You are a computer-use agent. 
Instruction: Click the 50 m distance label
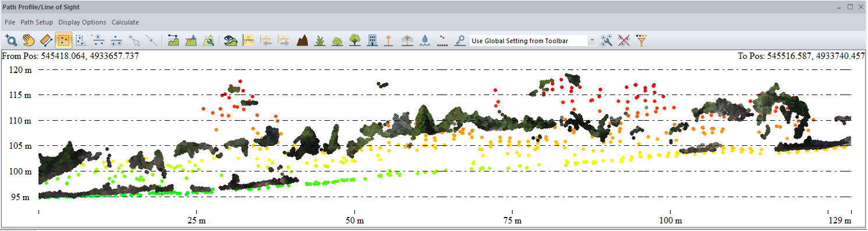click(x=354, y=221)
